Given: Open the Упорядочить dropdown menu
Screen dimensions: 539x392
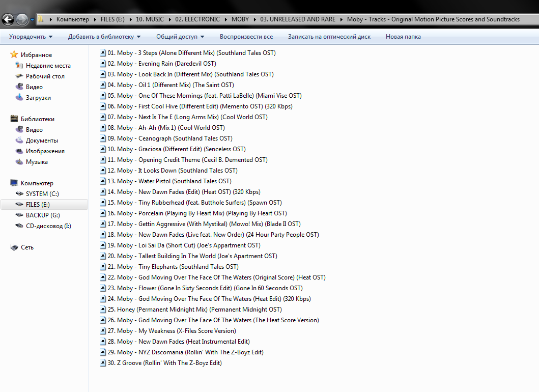Looking at the screenshot, I should 31,37.
